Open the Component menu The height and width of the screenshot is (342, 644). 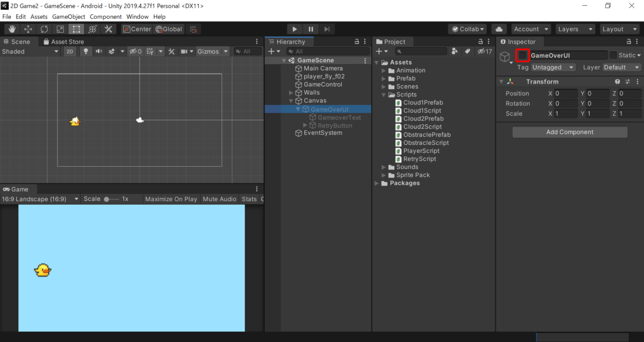106,17
